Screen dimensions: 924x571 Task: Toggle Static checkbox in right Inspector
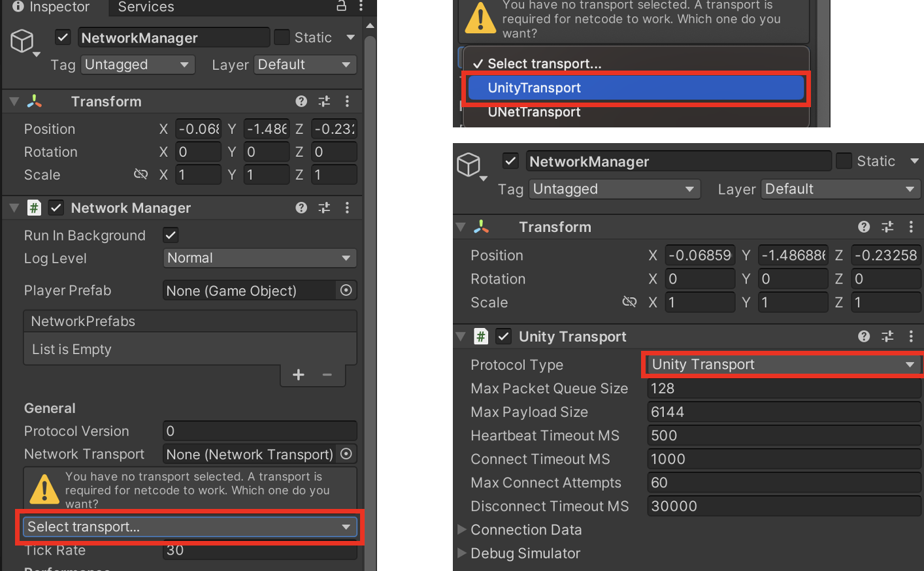844,161
